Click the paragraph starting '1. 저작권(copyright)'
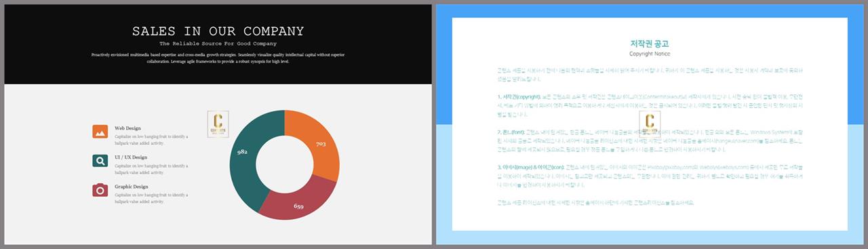868x249 pixels. (x=650, y=105)
